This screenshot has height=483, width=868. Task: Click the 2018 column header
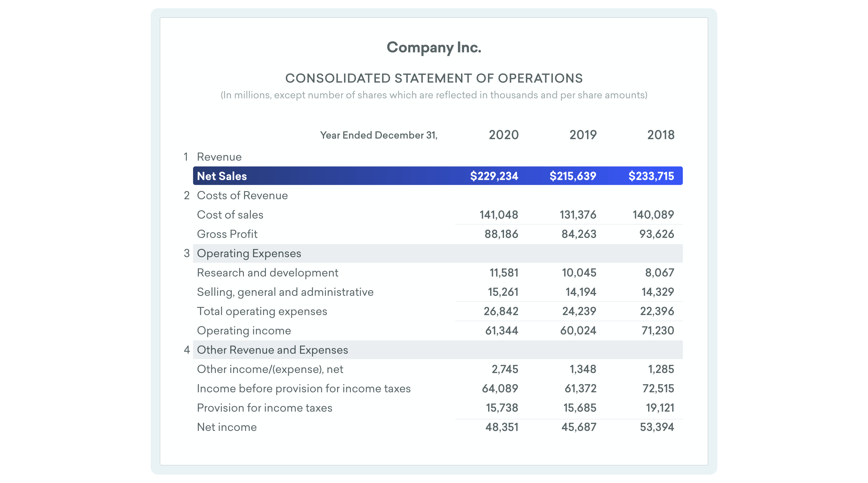[661, 135]
